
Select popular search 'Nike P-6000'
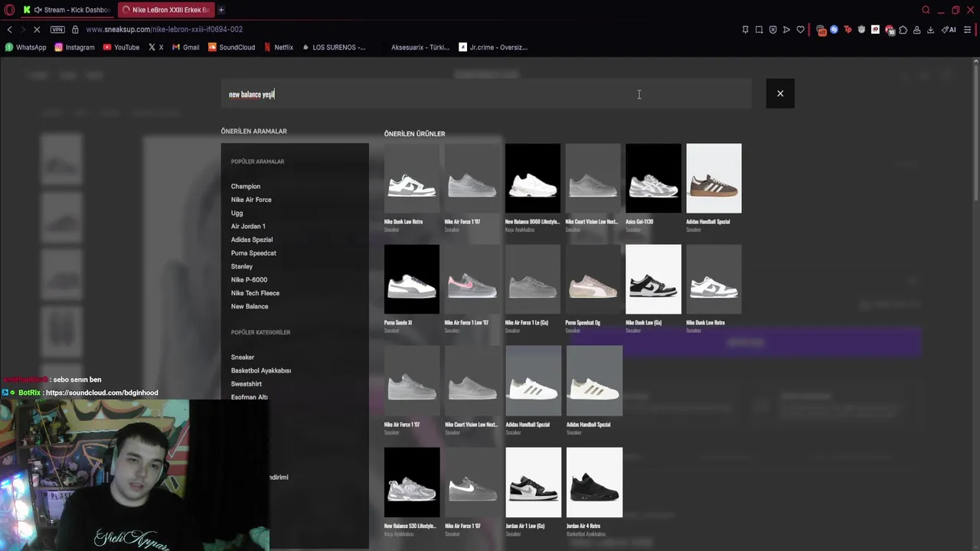click(x=249, y=280)
